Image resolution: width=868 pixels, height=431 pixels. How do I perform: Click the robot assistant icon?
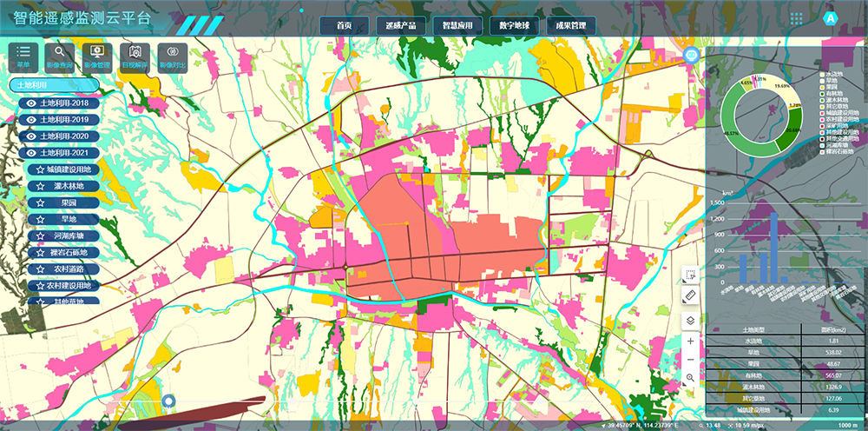coord(691,56)
